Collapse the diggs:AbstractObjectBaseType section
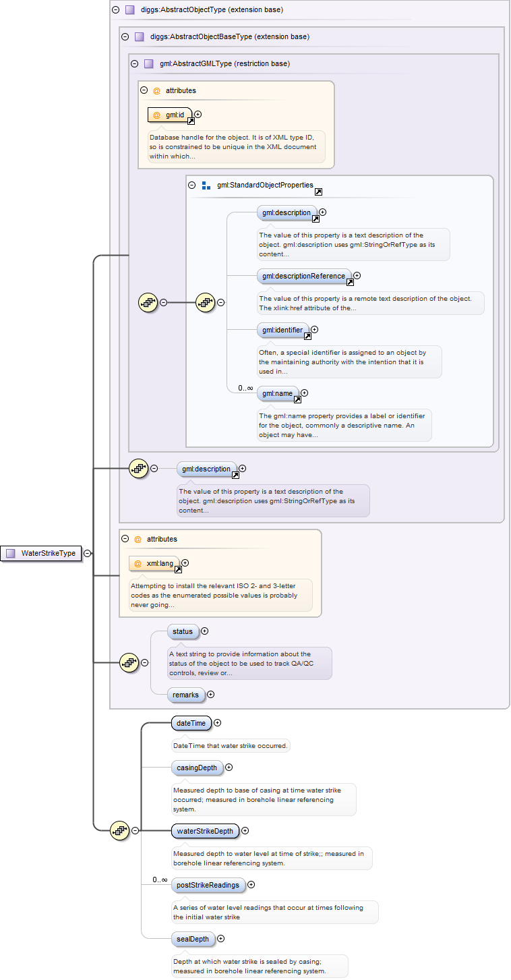The image size is (511, 980). 125,36
